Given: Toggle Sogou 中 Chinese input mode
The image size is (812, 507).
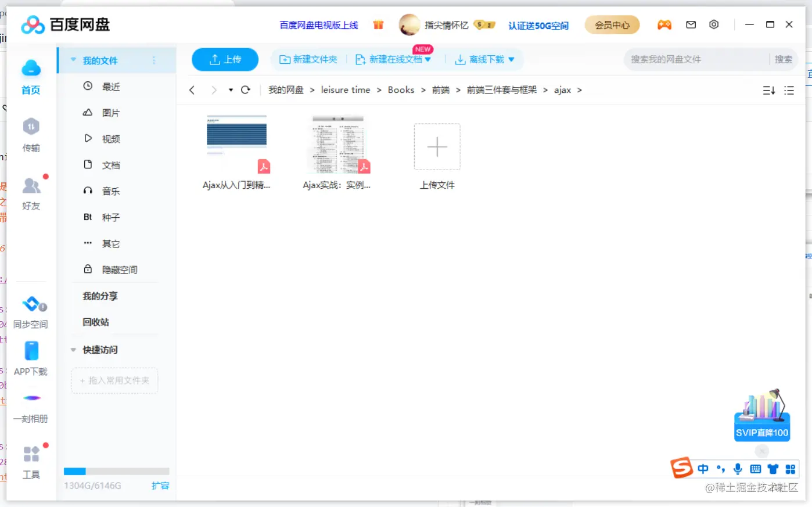Looking at the screenshot, I should coord(703,469).
